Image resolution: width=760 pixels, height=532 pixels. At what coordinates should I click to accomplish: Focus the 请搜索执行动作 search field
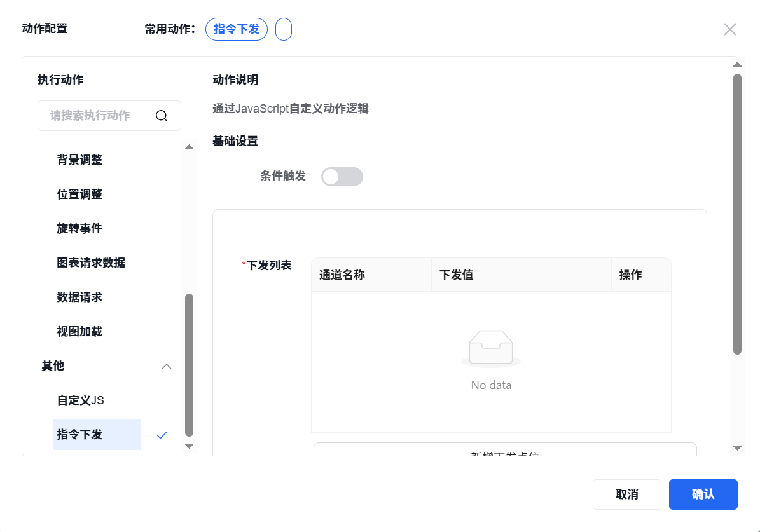[x=109, y=116]
